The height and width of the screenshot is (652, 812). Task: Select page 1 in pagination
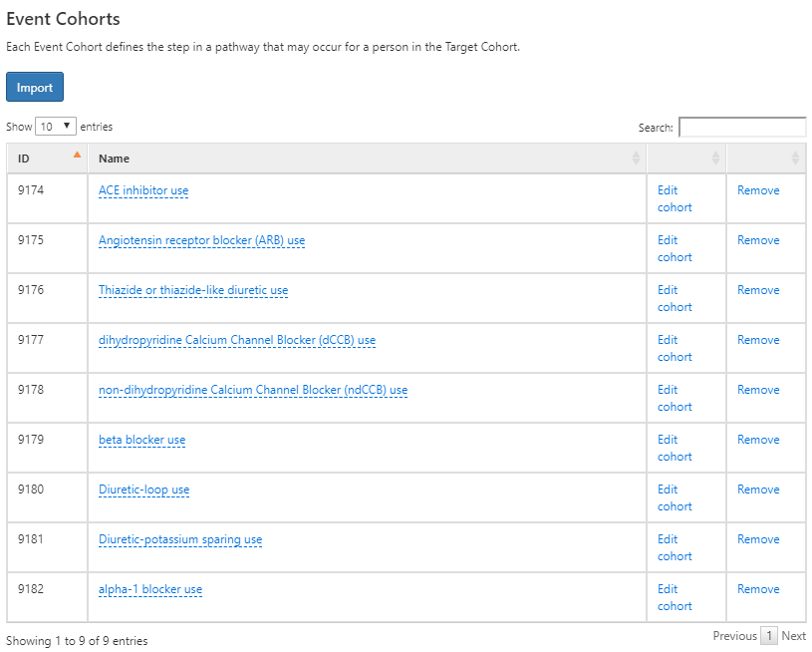(x=769, y=635)
